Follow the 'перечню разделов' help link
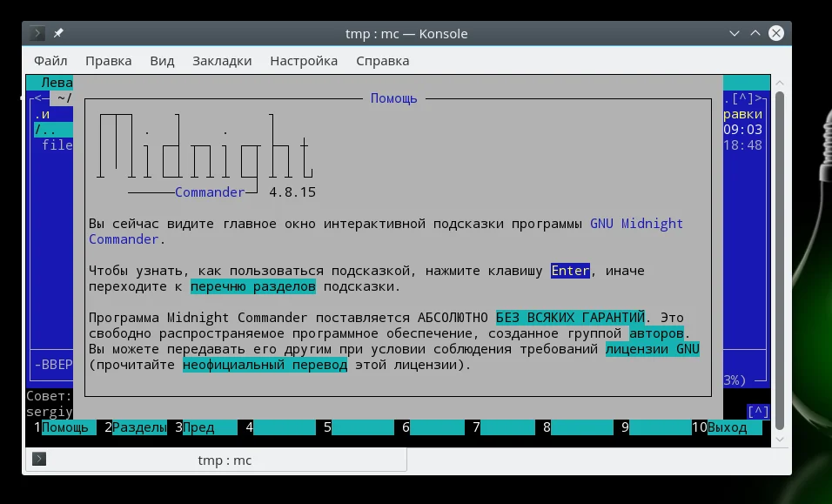Image resolution: width=832 pixels, height=504 pixels. tap(253, 286)
